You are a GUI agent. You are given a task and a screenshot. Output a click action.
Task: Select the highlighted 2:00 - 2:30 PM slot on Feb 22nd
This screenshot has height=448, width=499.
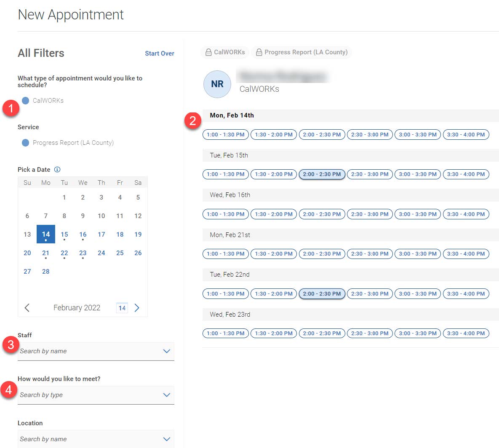click(322, 293)
